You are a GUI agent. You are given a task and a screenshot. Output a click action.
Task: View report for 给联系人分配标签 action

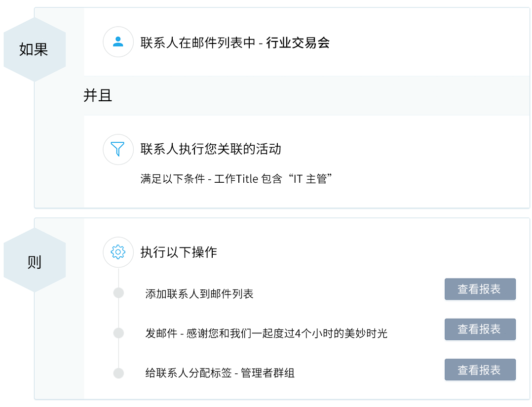[480, 370]
